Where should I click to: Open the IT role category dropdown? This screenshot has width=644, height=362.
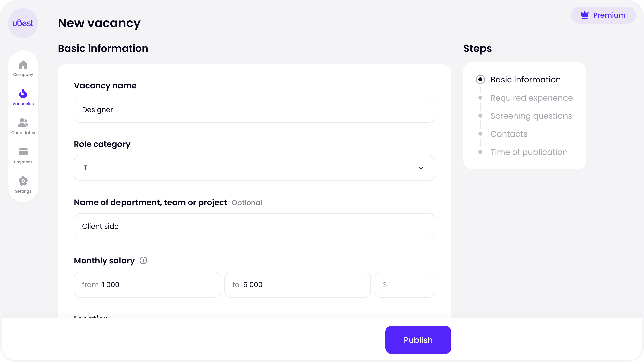point(255,168)
